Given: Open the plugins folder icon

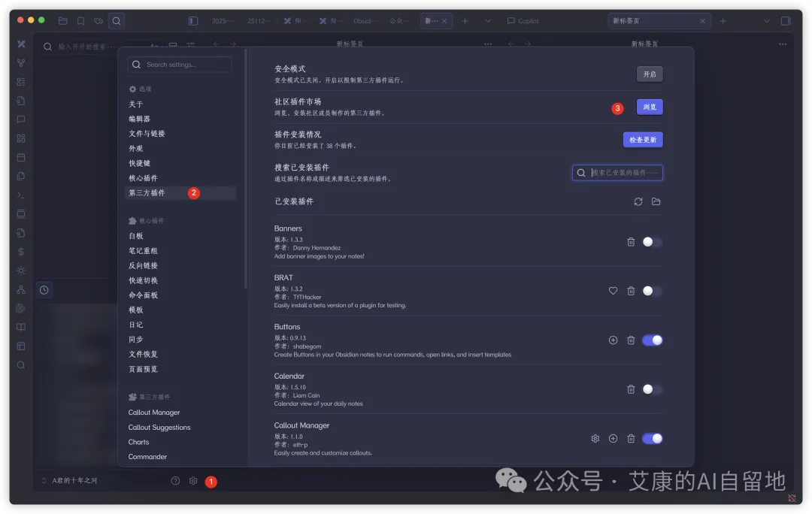Looking at the screenshot, I should tap(656, 201).
